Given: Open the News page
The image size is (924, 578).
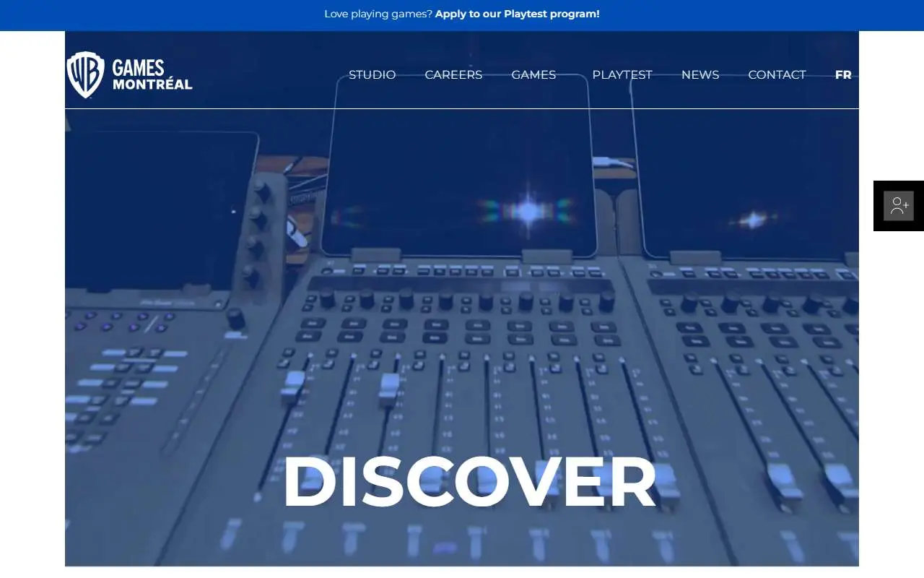Looking at the screenshot, I should click(700, 74).
